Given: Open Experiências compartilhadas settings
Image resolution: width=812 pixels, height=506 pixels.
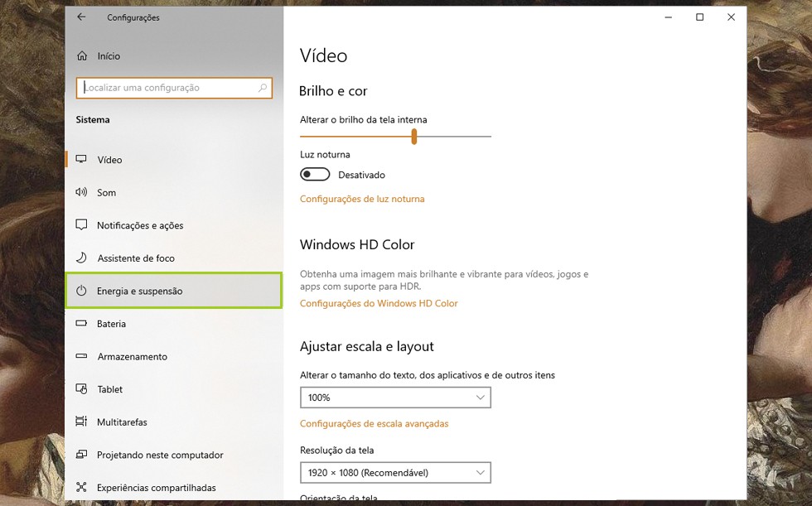Looking at the screenshot, I should point(174,488).
